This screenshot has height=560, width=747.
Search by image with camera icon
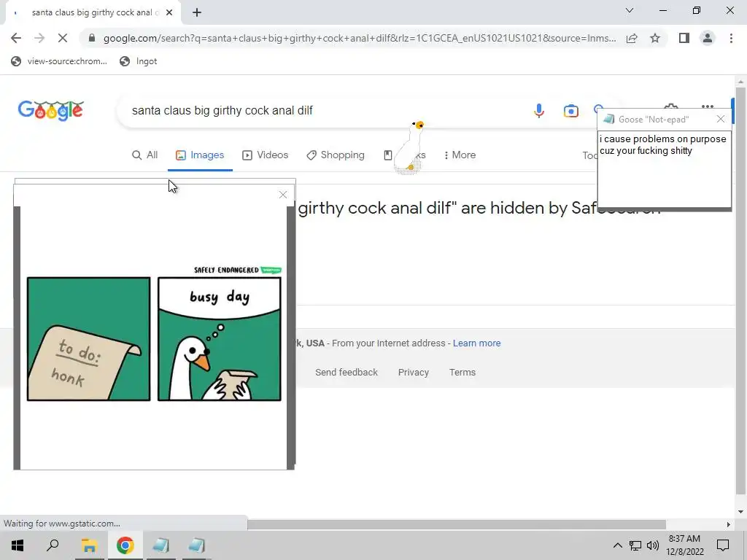point(570,111)
